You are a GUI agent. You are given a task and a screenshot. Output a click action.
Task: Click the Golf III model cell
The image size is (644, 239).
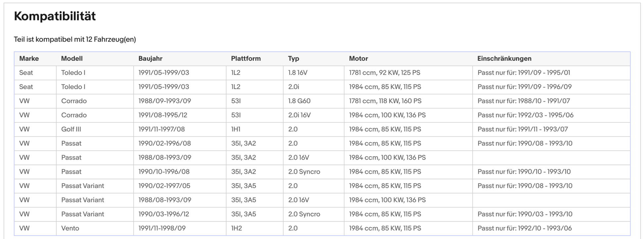click(71, 129)
